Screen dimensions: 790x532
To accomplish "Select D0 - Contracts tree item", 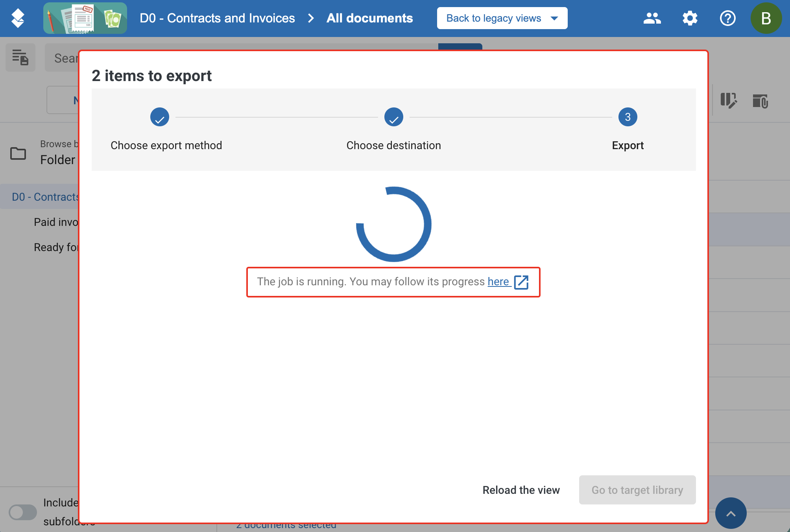I will click(x=39, y=197).
